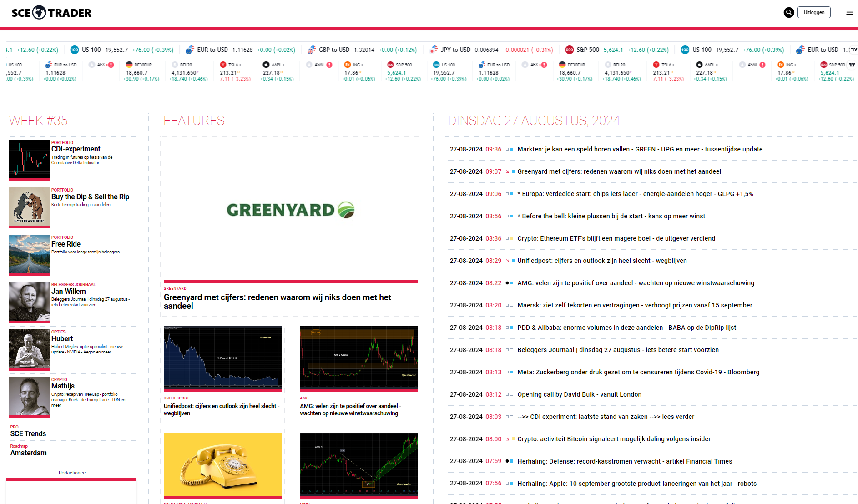Click the red down arrow in Unifiedpost news row
Image resolution: width=858 pixels, height=504 pixels.
pyautogui.click(x=507, y=261)
